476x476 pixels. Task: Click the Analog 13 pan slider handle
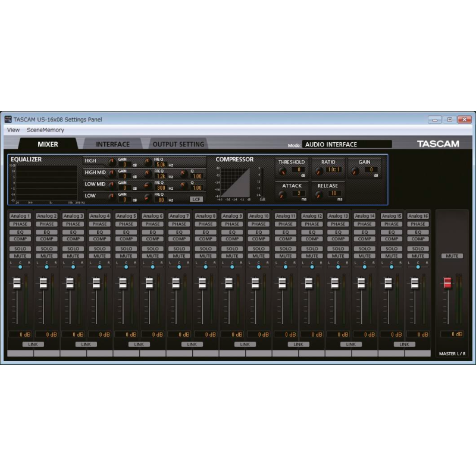[338, 267]
